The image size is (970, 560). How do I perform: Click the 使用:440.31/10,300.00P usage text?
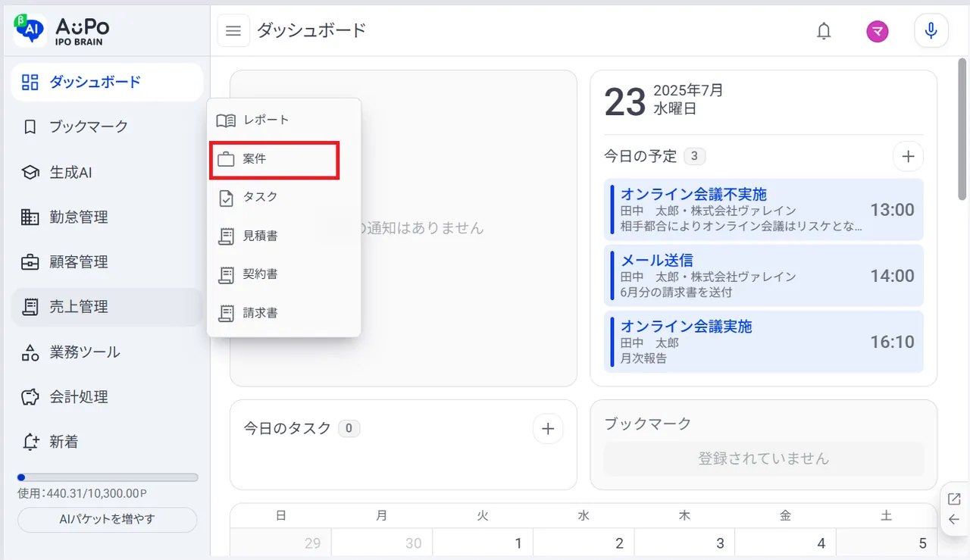coord(82,493)
